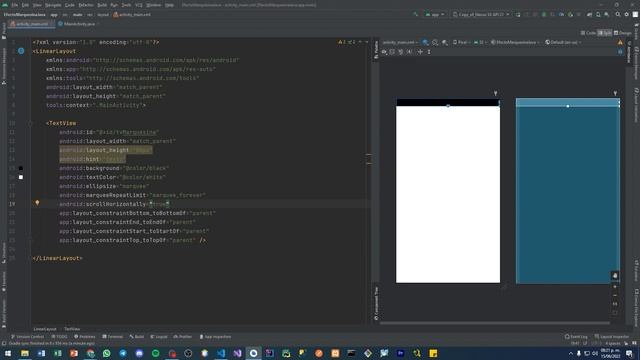The image size is (640, 360).
Task: Open the Pixel device preview dropdown
Action: coord(462,42)
